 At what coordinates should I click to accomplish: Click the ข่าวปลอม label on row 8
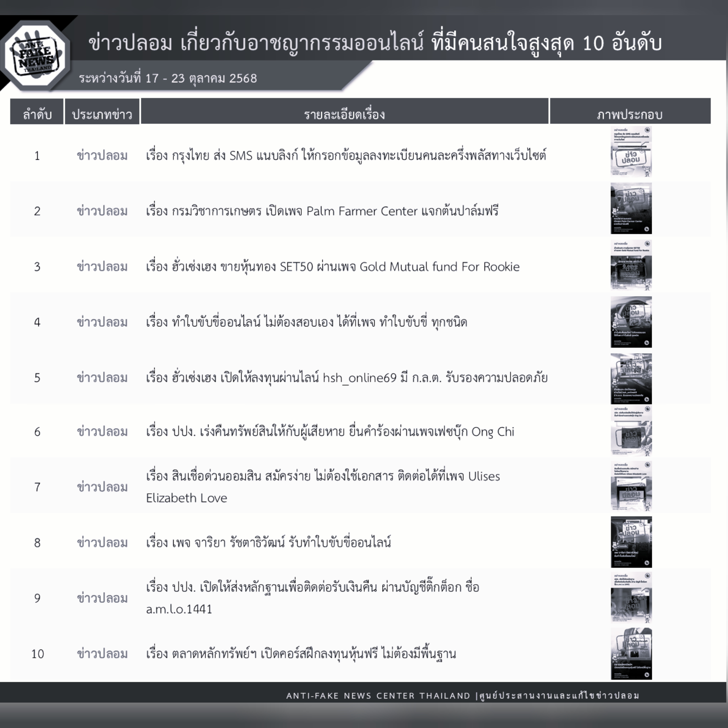102,542
